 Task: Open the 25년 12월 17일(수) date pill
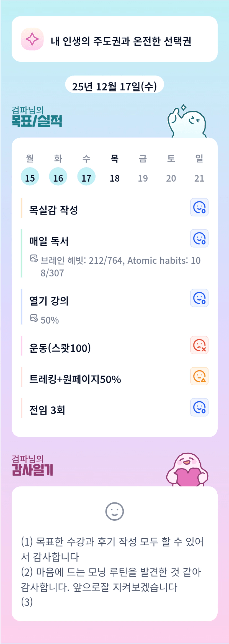pyautogui.click(x=114, y=86)
